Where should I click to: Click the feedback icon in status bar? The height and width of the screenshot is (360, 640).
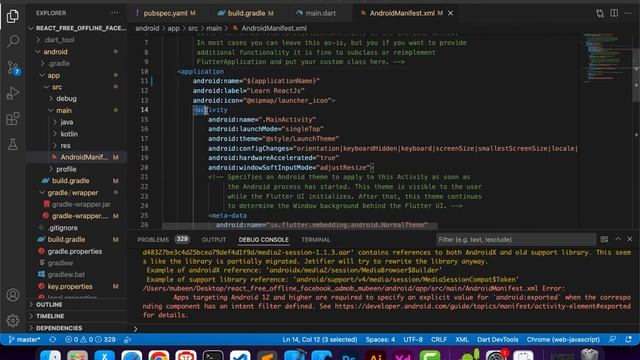613,340
